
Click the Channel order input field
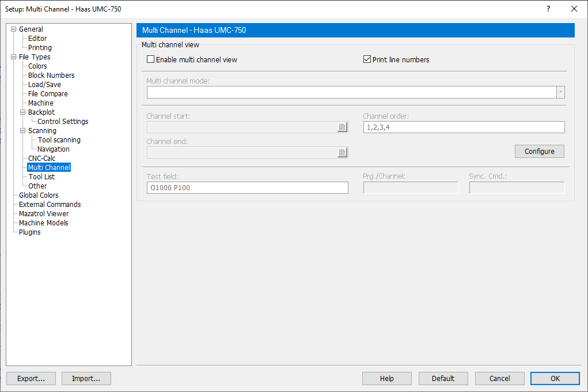(464, 127)
